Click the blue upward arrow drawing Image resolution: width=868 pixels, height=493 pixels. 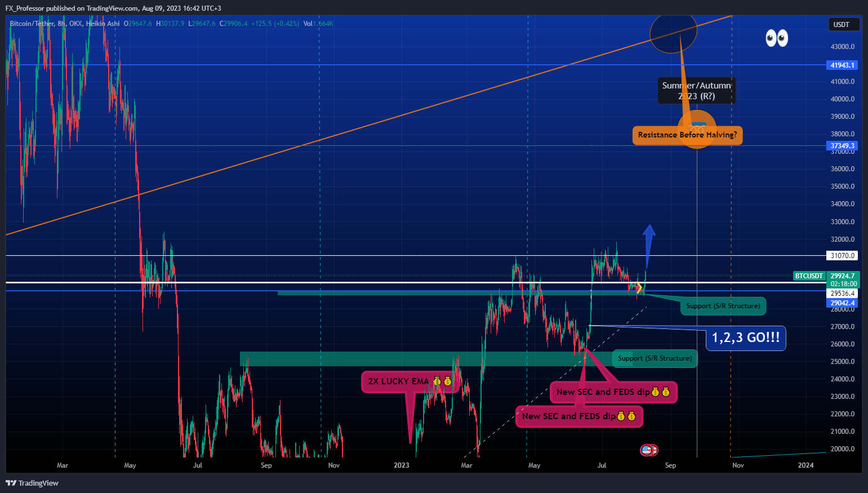pyautogui.click(x=649, y=246)
